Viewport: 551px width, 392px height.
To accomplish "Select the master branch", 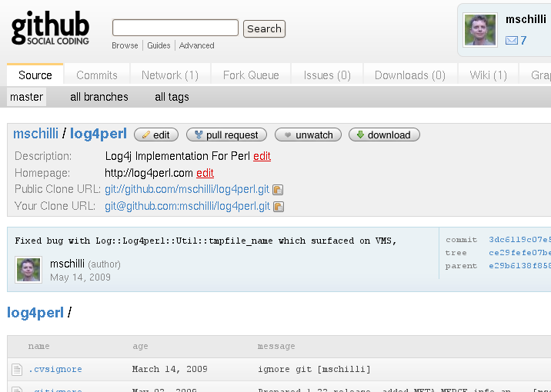I will (27, 97).
